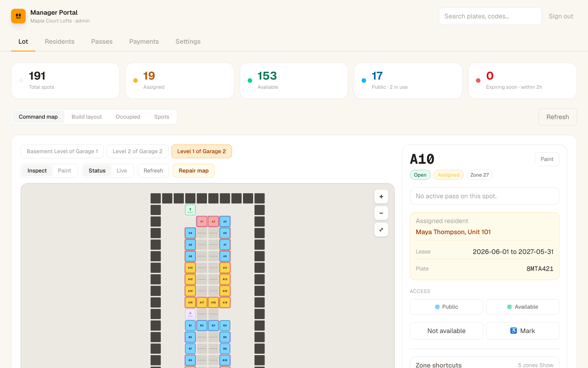Select parking spot B1 on map
The image size is (588, 368).
click(x=190, y=325)
